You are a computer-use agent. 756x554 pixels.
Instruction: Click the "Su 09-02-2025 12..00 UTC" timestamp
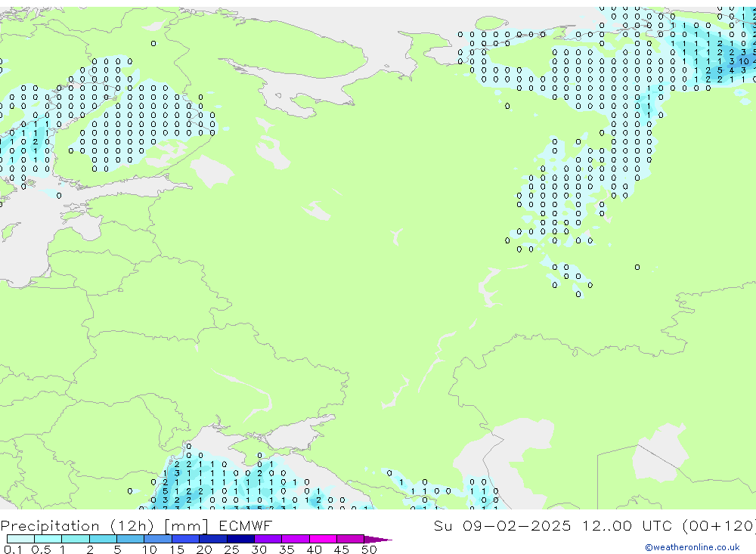coord(553,525)
